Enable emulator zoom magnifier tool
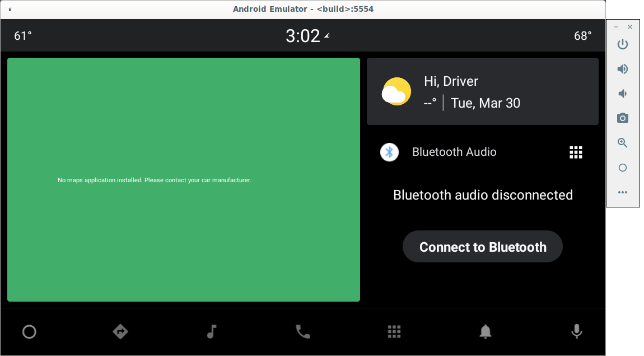 pos(622,143)
